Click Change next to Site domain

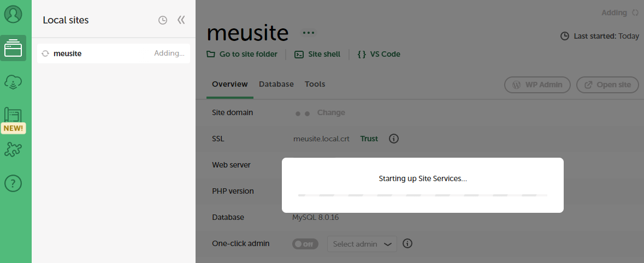tap(331, 112)
